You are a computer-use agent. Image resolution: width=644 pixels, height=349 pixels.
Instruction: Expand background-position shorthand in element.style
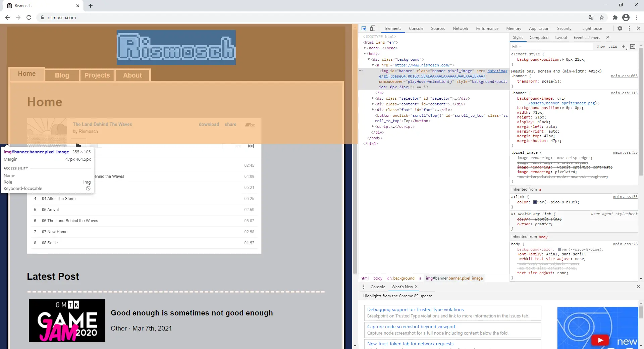[563, 60]
